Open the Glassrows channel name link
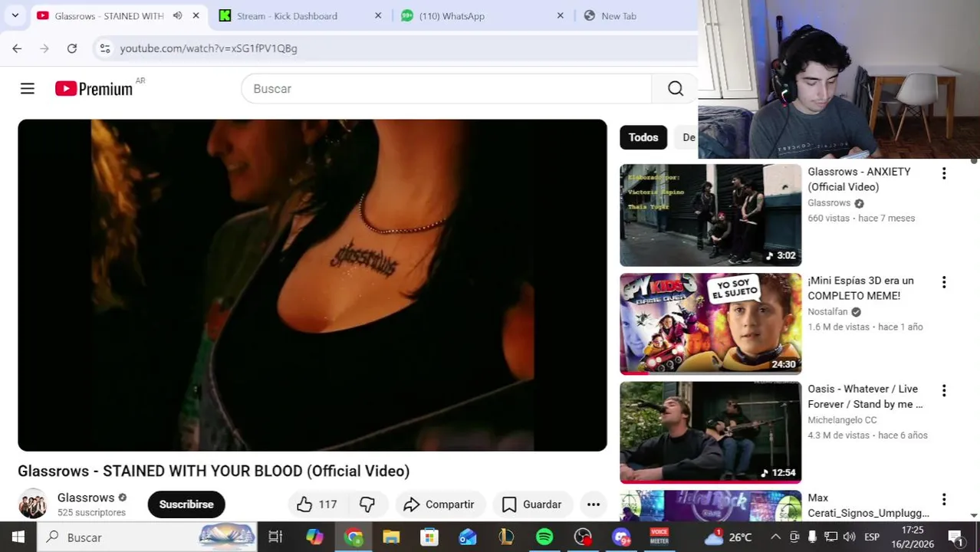 (x=86, y=498)
